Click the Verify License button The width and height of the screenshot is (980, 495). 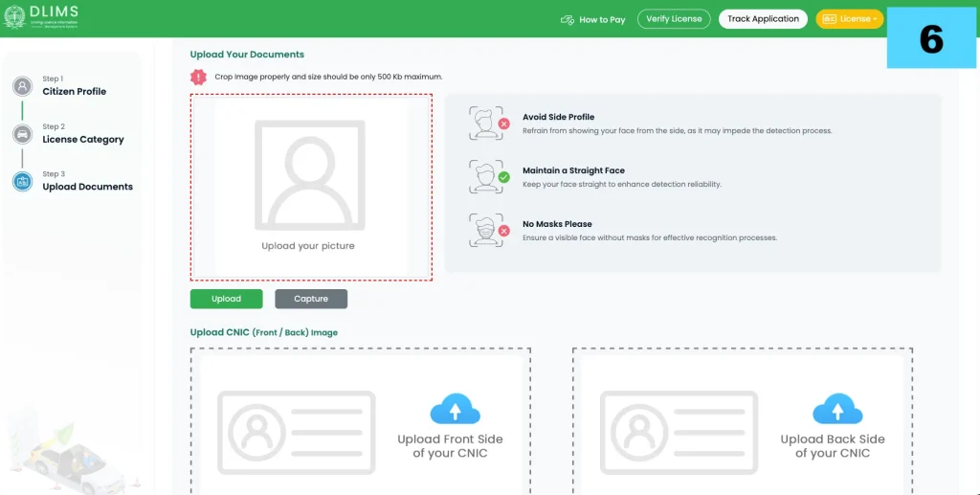click(x=674, y=19)
